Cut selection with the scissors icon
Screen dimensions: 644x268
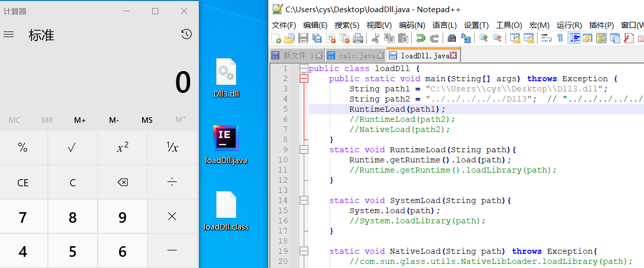[x=376, y=38]
